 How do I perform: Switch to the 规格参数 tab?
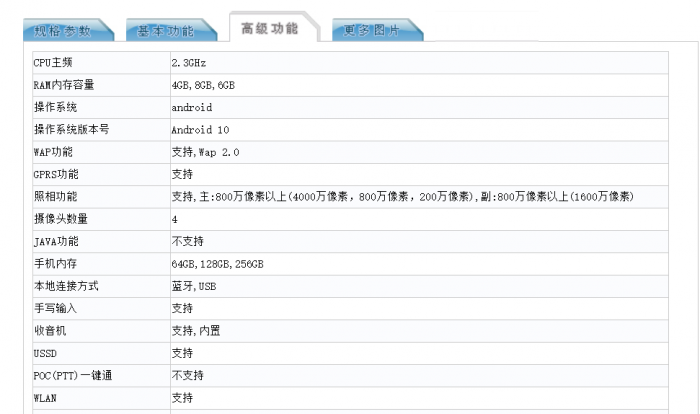(x=62, y=30)
